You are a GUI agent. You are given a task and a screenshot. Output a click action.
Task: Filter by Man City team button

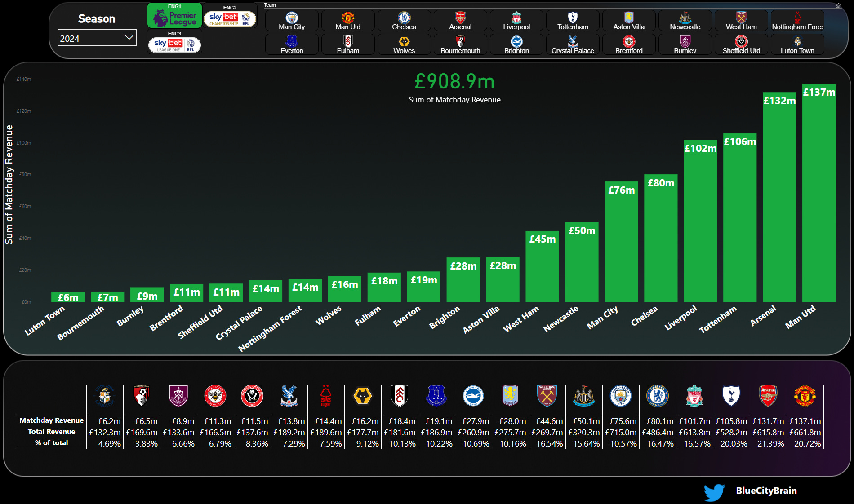292,21
